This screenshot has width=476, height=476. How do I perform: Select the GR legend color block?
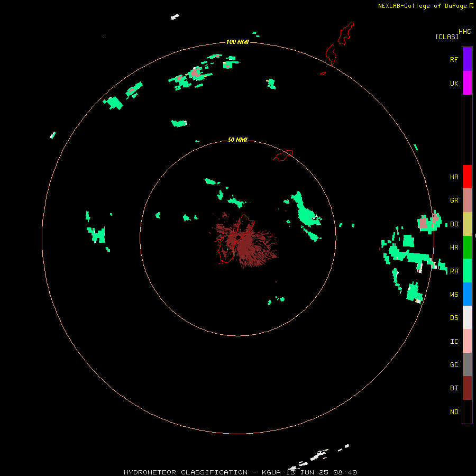467,200
